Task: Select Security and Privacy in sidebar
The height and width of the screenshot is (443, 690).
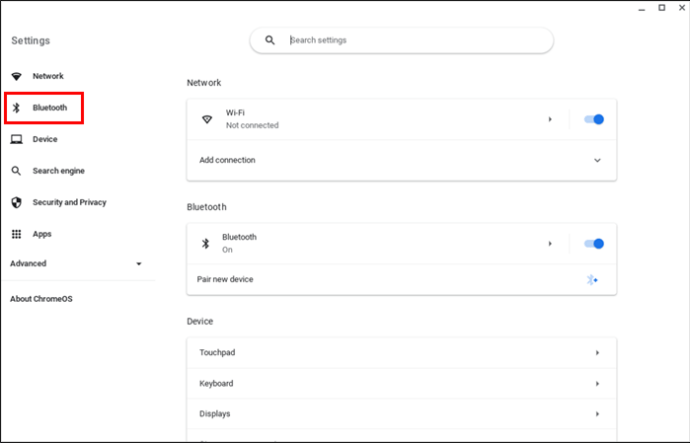Action: (x=70, y=202)
